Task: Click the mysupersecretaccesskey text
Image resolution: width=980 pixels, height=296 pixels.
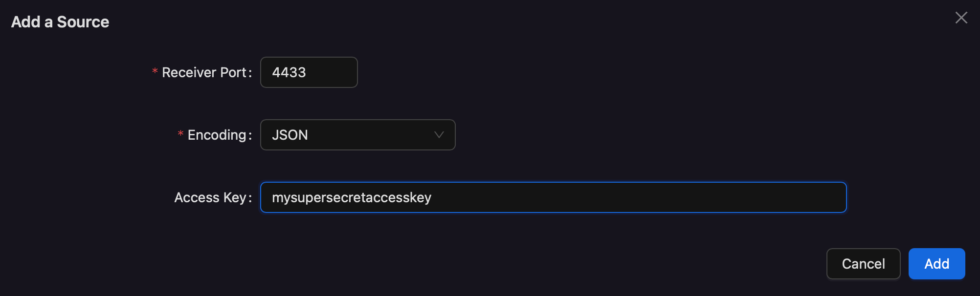Action: (352, 198)
